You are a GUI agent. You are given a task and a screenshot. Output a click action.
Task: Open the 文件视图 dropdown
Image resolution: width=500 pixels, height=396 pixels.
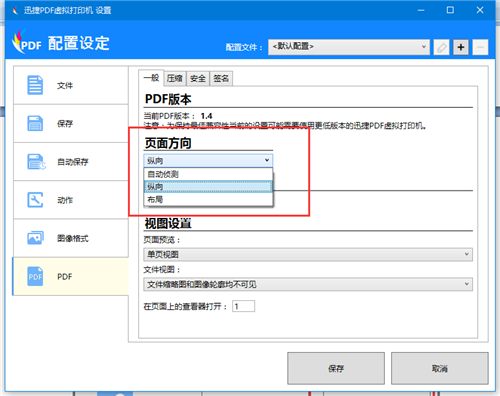(x=308, y=284)
